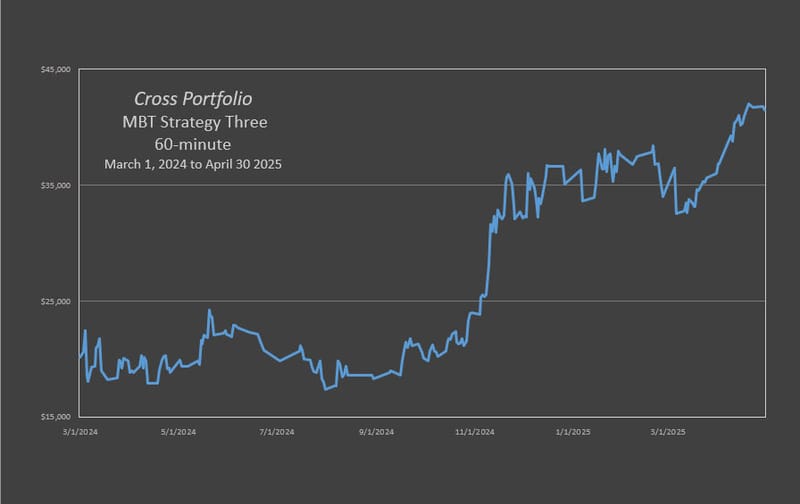Click the $25,000 y-axis label

click(56, 301)
